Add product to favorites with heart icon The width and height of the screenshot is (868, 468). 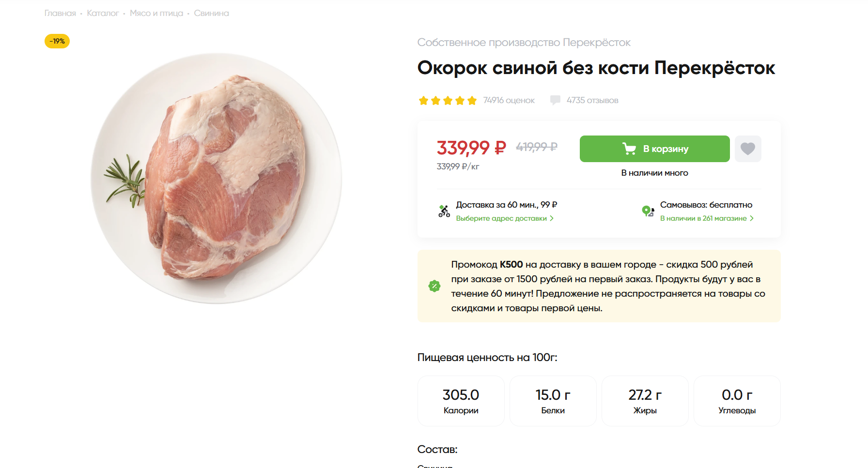coord(747,149)
